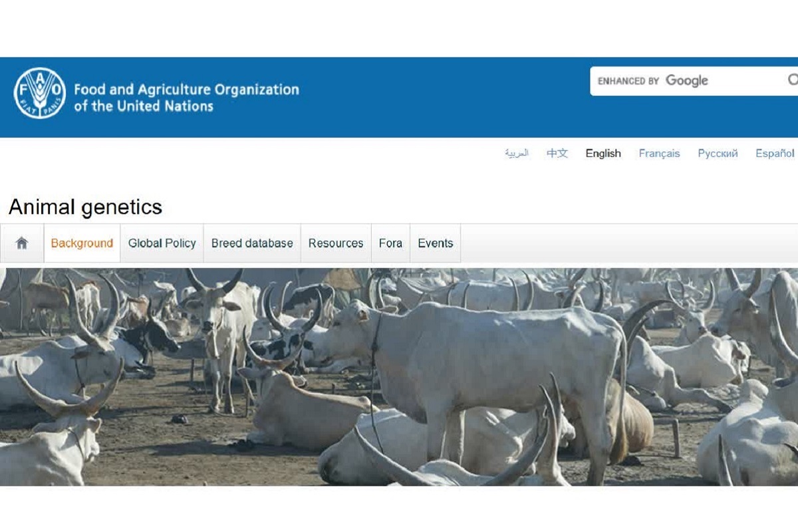Open the Global Policy tab
The width and height of the screenshot is (798, 532).
(162, 243)
